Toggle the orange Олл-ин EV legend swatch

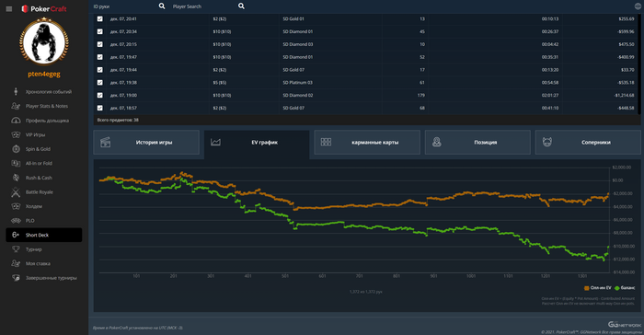coord(587,288)
